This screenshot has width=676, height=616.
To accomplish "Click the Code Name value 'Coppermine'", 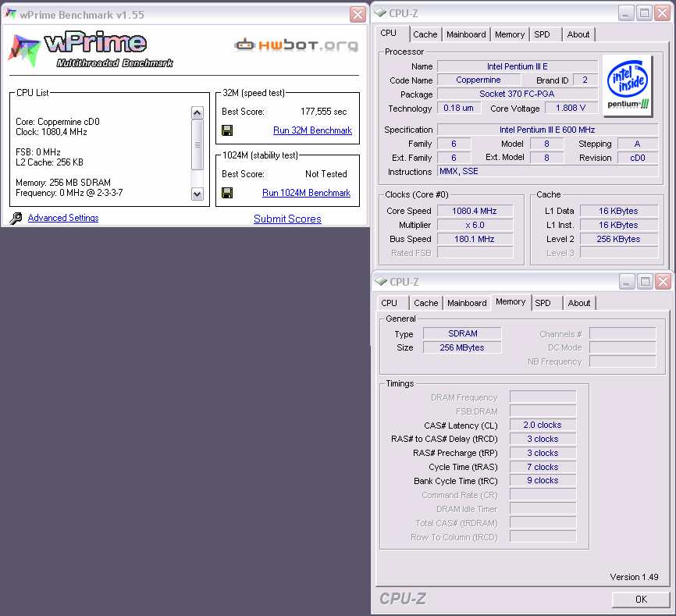I will [x=479, y=80].
